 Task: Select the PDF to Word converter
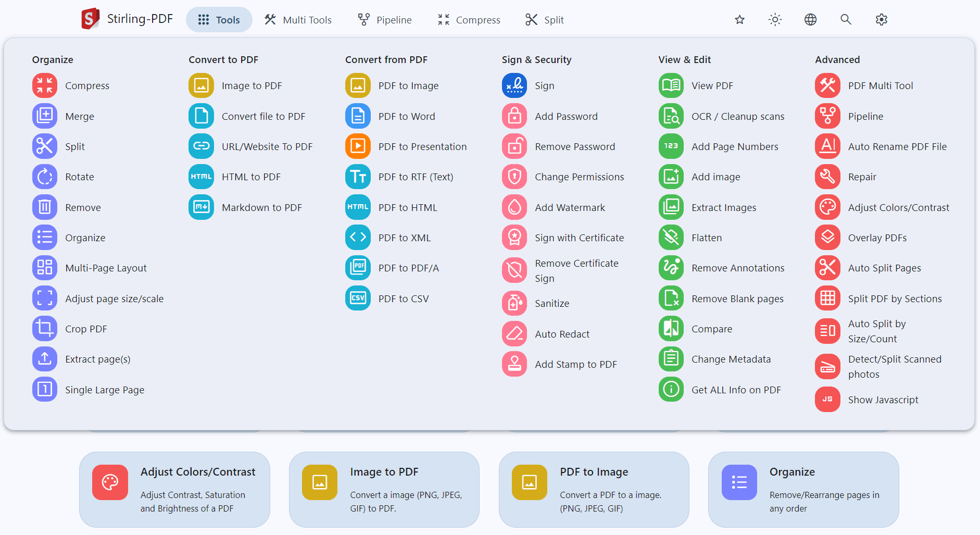point(407,116)
